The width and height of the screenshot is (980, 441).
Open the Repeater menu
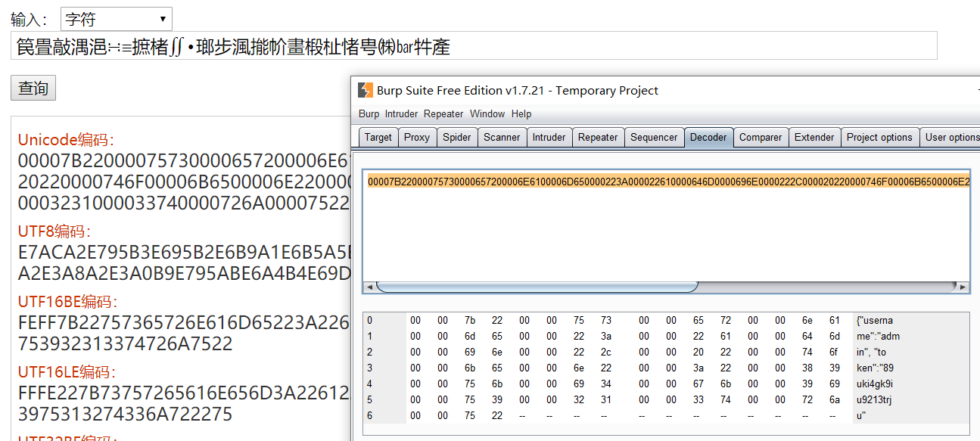tap(443, 114)
